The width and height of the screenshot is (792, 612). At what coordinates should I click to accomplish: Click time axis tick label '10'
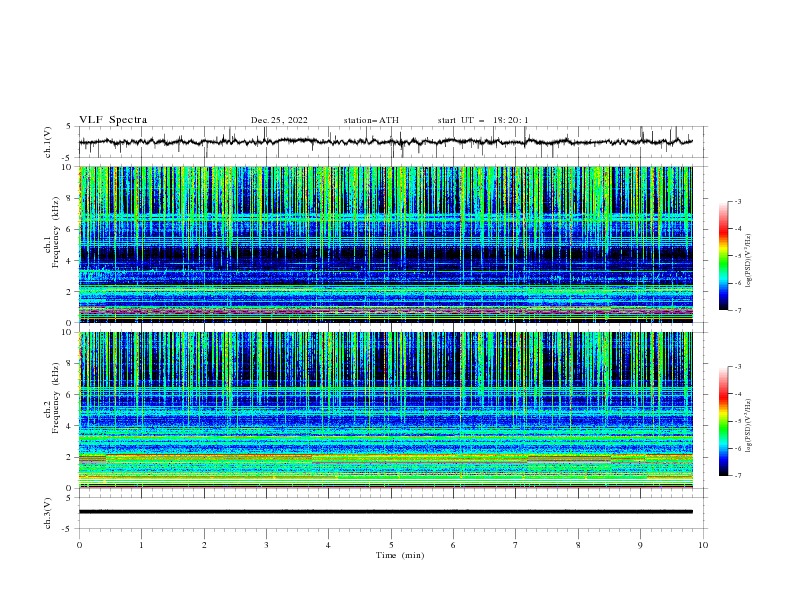click(x=703, y=545)
